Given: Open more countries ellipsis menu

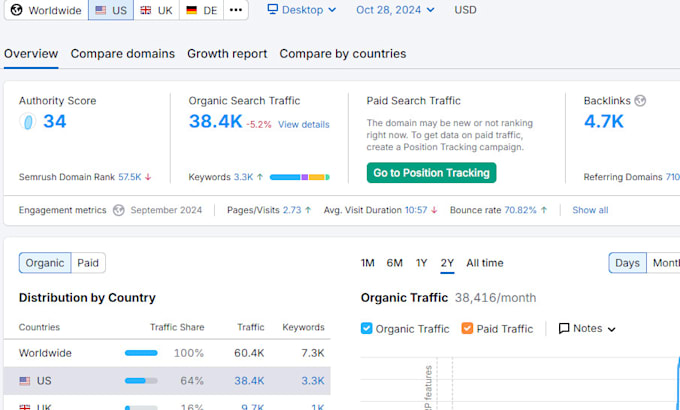Looking at the screenshot, I should (x=236, y=10).
